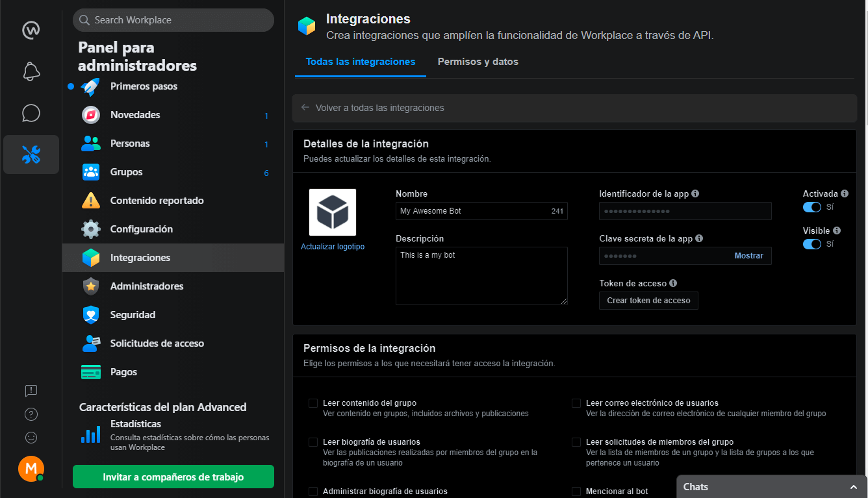Check Administrar biografía de usuarios
The width and height of the screenshot is (868, 498).
pyautogui.click(x=313, y=492)
